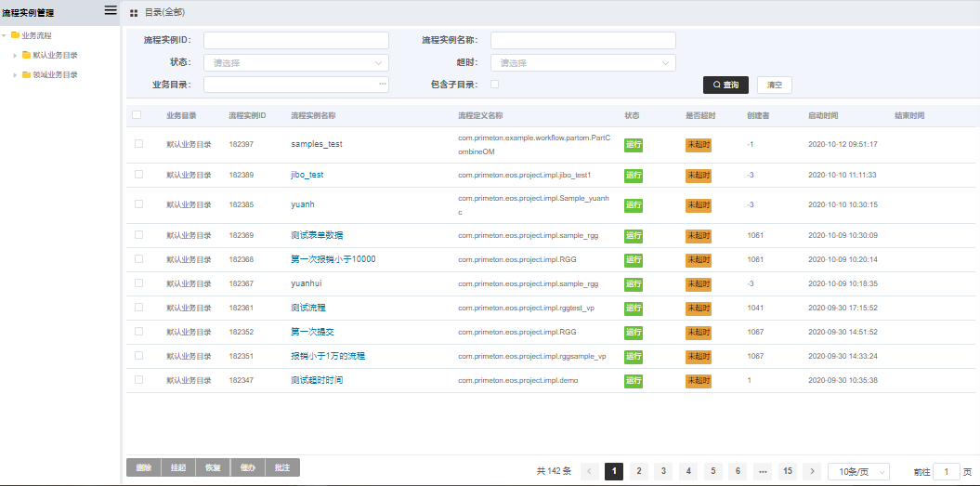The height and width of the screenshot is (486, 980).
Task: Toggle the select-all checkbox in table header
Action: coord(137,115)
